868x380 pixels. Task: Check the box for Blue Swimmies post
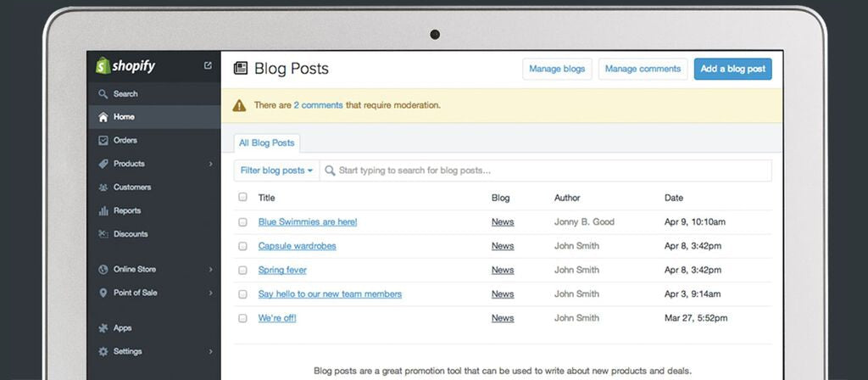(242, 221)
